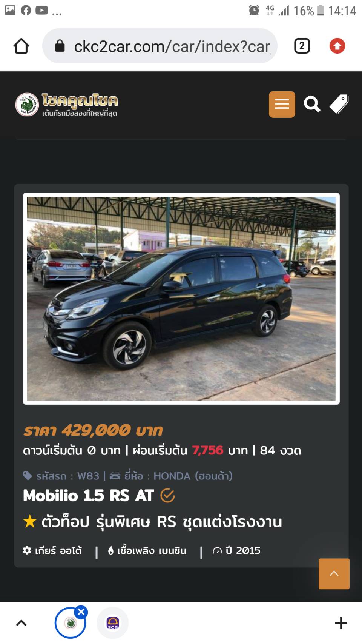
Task: Close the active tab with the blue X
Action: 81,612
